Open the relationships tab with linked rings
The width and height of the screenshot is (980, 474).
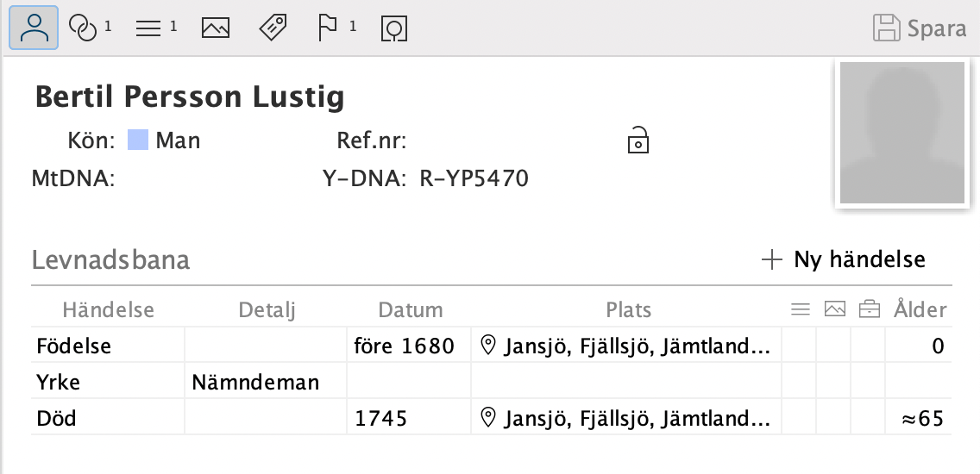tap(84, 28)
